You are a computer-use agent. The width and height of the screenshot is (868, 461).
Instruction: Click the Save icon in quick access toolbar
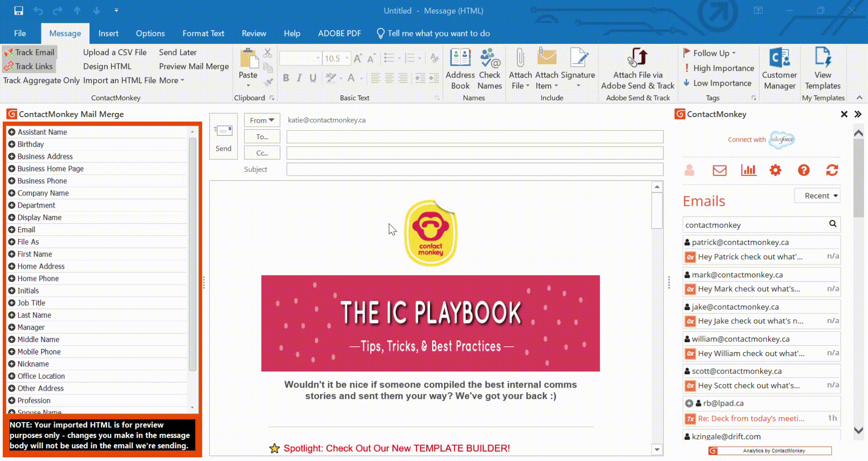pos(19,10)
